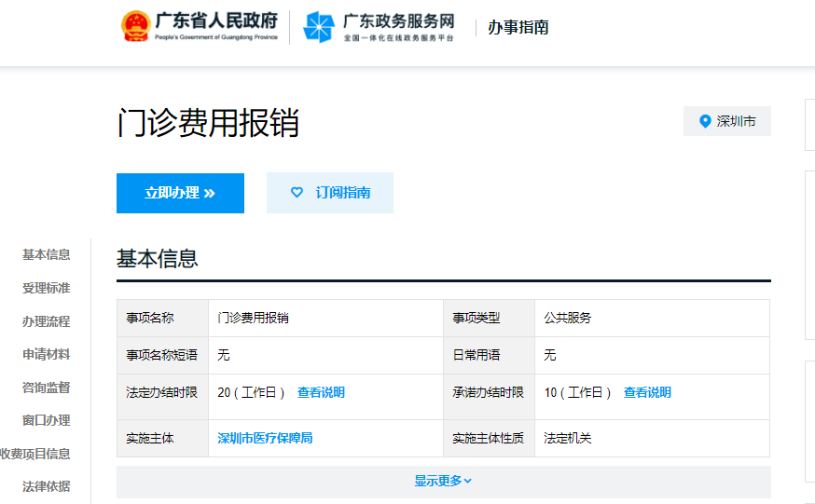Image resolution: width=815 pixels, height=504 pixels.
Task: Subscribe via the 订阅指南 button
Action: click(x=330, y=193)
